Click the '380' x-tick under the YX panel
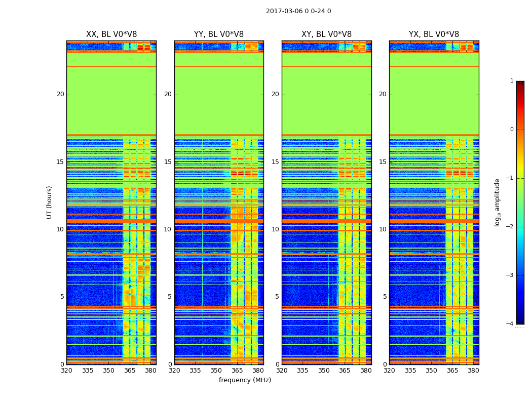The height and width of the screenshot is (405, 532). pos(473,371)
